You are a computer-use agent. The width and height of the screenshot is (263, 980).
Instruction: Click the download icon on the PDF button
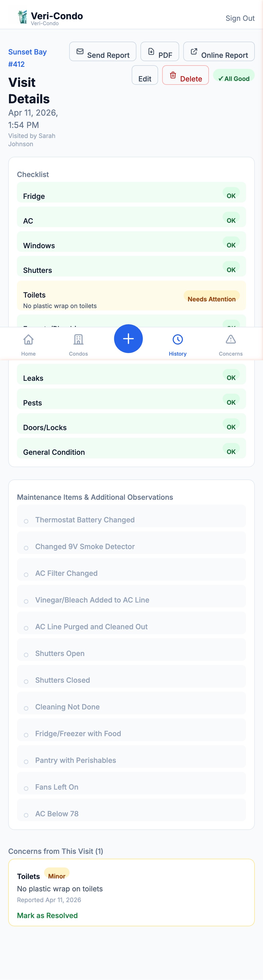(x=151, y=51)
